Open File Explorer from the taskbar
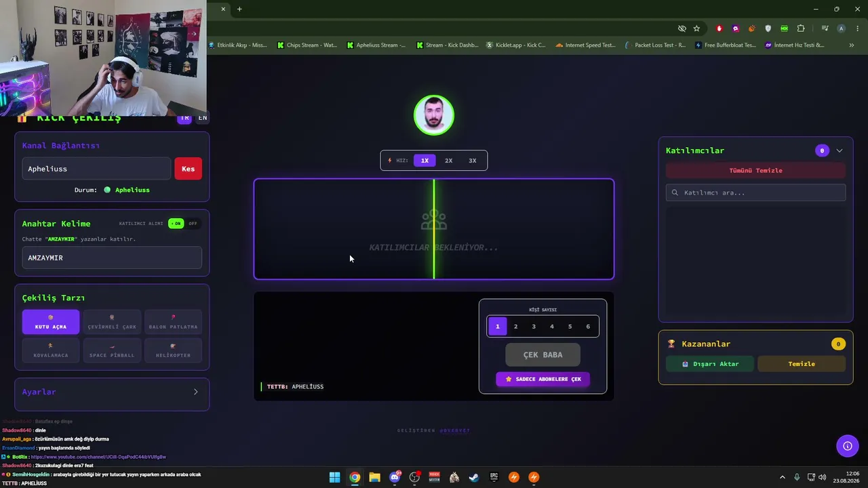 tap(374, 477)
